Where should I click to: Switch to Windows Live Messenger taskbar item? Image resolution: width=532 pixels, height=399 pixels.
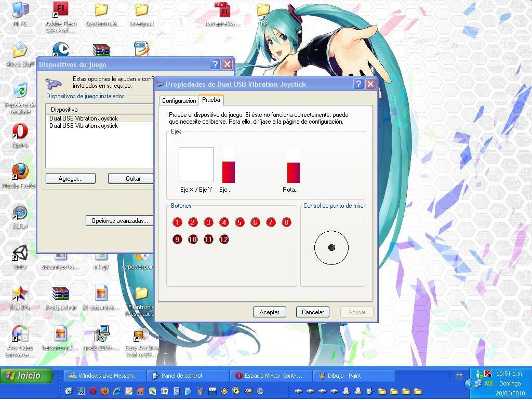point(104,376)
